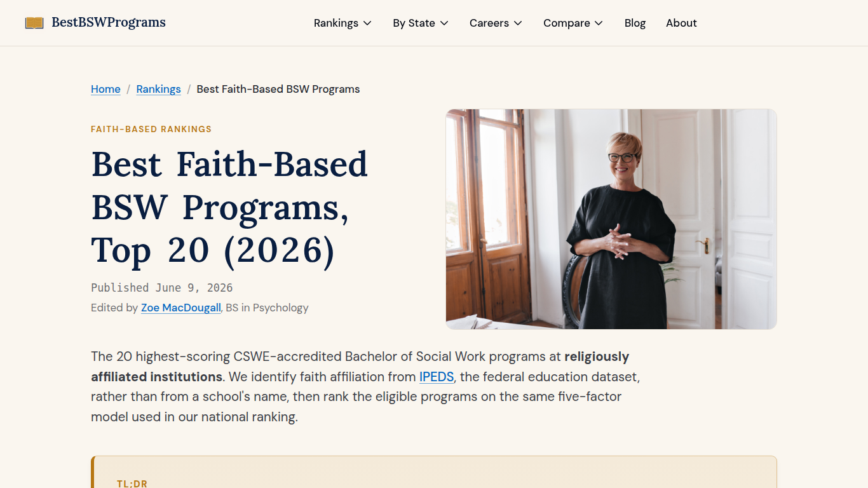Click the BestBSWPrograms book logo icon

pos(34,23)
